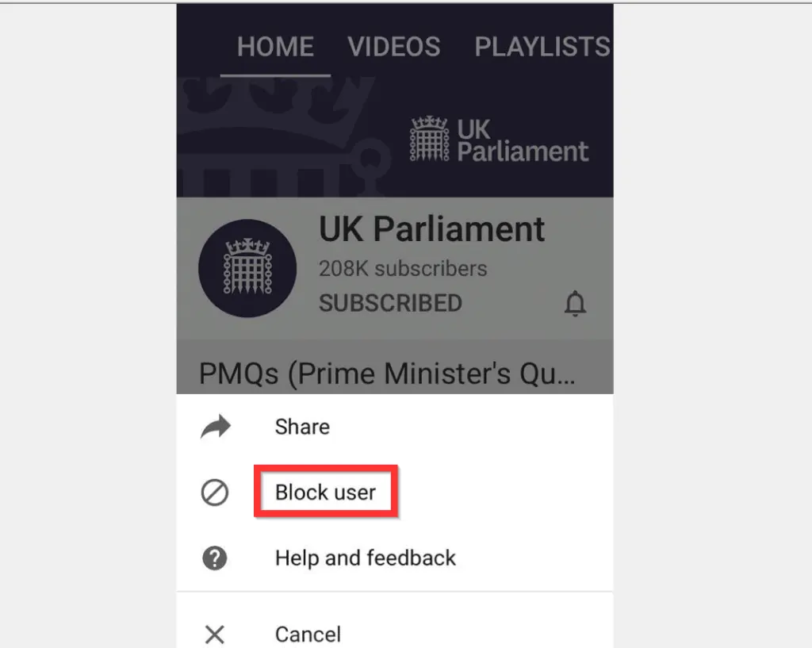Click the help question mark icon
The image size is (812, 648).
click(214, 558)
